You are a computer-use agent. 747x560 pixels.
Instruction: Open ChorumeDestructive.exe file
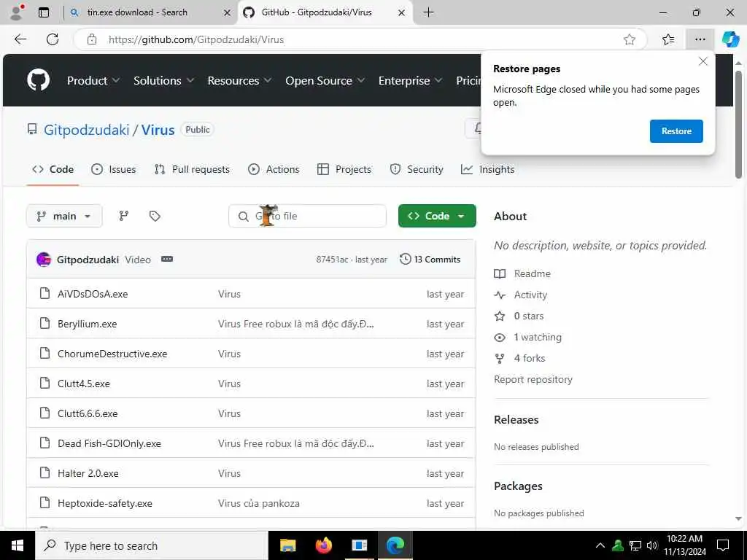point(112,354)
